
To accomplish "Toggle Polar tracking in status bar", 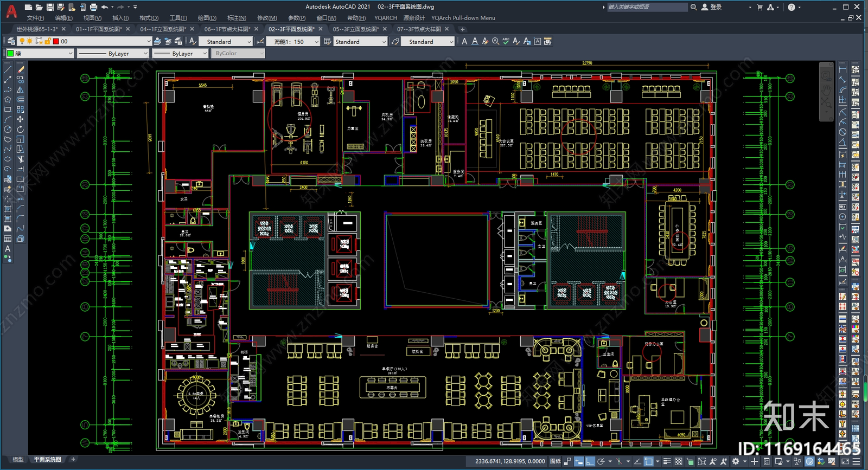I will click(601, 461).
